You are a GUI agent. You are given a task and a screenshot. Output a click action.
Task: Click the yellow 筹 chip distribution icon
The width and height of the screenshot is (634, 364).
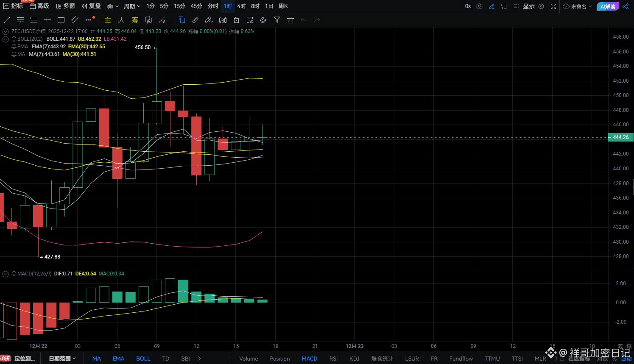pyautogui.click(x=135, y=20)
